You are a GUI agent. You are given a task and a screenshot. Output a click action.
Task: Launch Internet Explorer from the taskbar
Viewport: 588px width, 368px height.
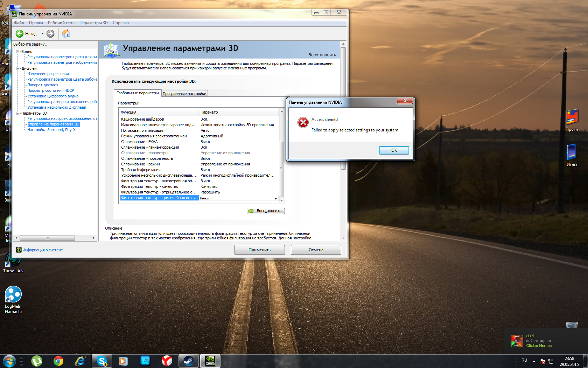80,361
